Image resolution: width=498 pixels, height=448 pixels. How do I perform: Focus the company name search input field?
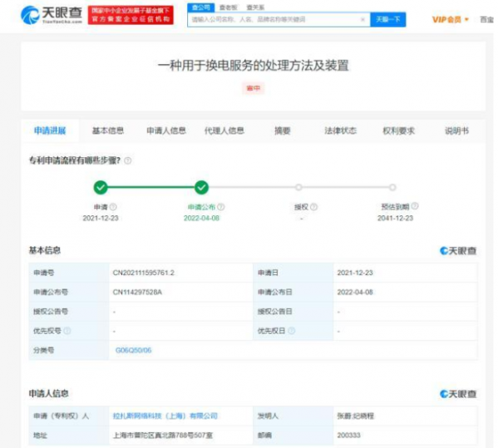[x=279, y=19]
